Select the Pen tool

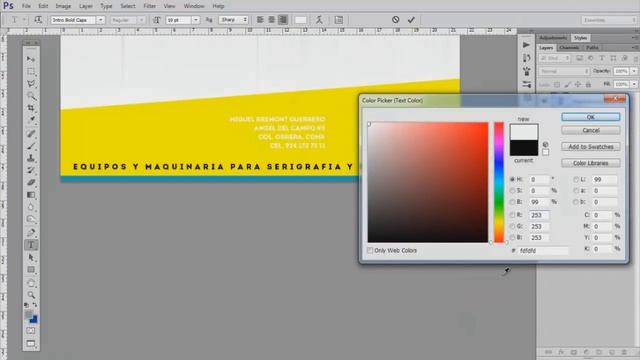(31, 233)
